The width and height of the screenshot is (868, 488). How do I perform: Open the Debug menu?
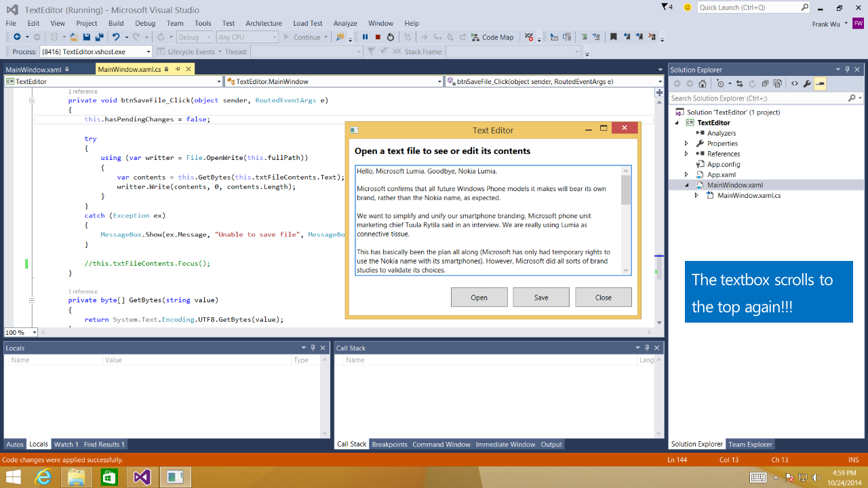click(145, 23)
